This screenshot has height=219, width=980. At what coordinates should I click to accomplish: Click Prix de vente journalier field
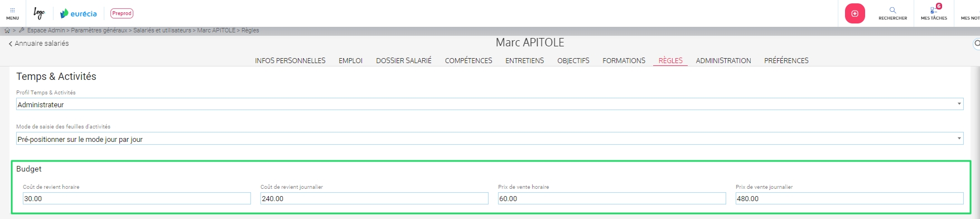[849, 198]
